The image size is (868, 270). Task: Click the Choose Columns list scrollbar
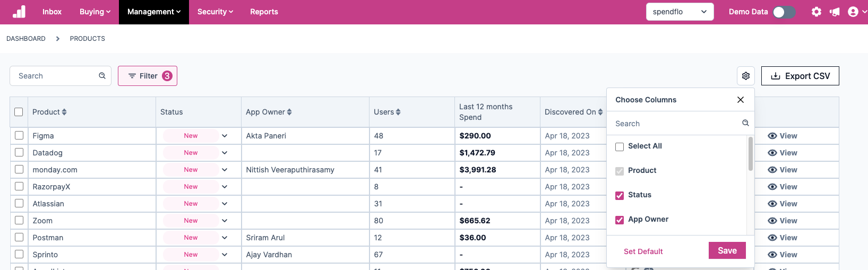pos(751,154)
